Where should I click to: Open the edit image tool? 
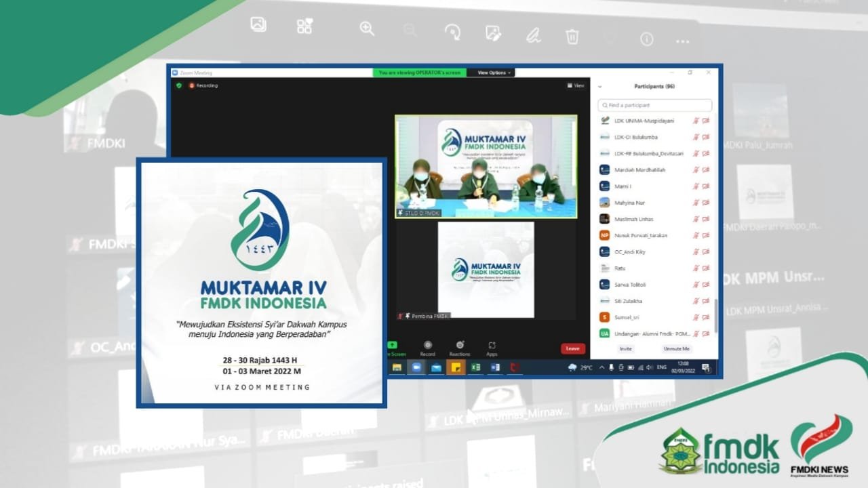coord(493,33)
